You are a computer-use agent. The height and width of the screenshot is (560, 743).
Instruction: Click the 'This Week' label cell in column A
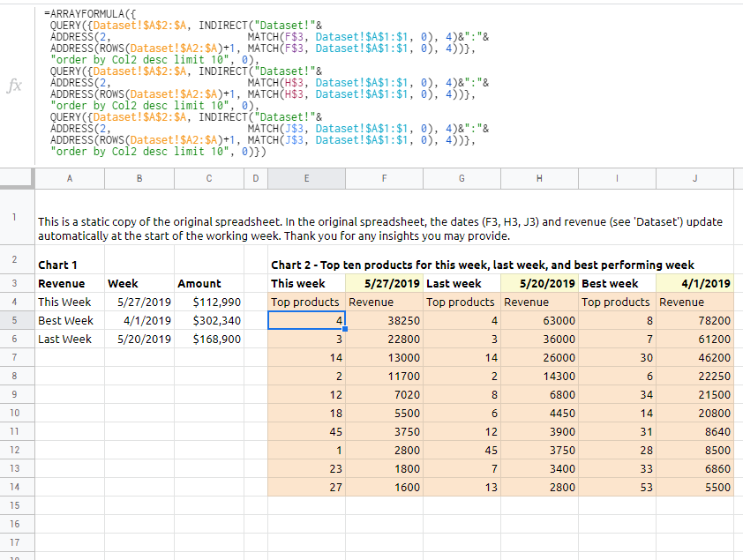click(x=70, y=302)
